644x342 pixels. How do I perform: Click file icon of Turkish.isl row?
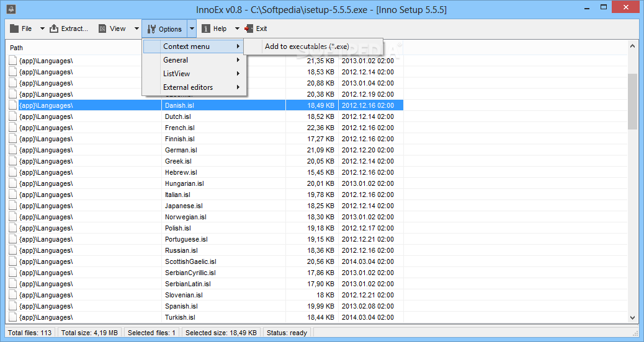(13, 317)
